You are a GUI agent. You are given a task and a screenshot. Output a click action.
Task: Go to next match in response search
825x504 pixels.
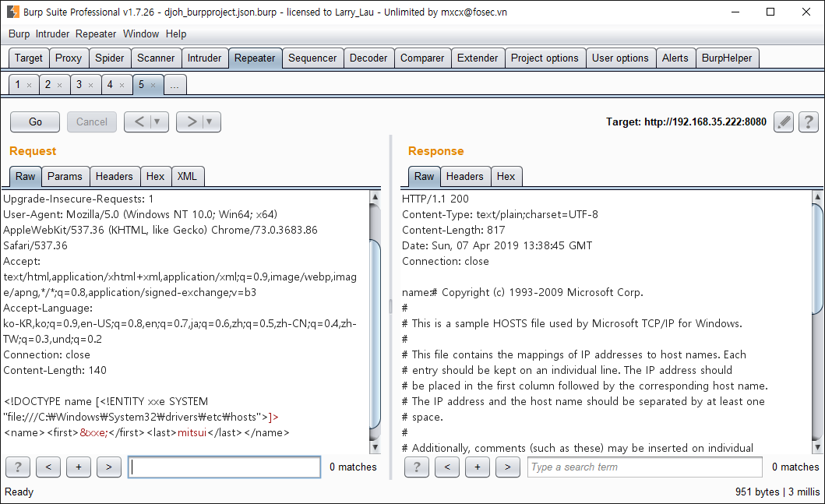pos(508,467)
